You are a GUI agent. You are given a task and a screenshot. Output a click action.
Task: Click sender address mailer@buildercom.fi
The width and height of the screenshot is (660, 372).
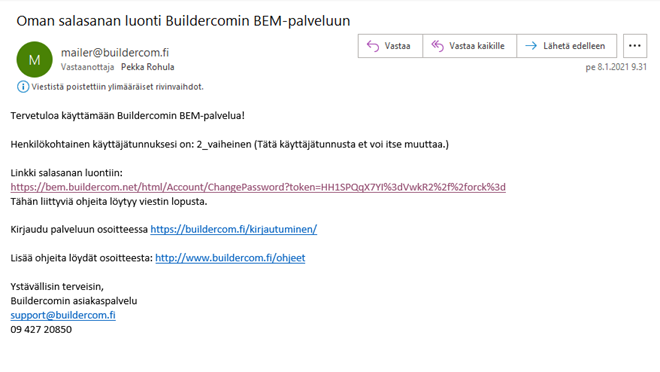[x=115, y=53]
